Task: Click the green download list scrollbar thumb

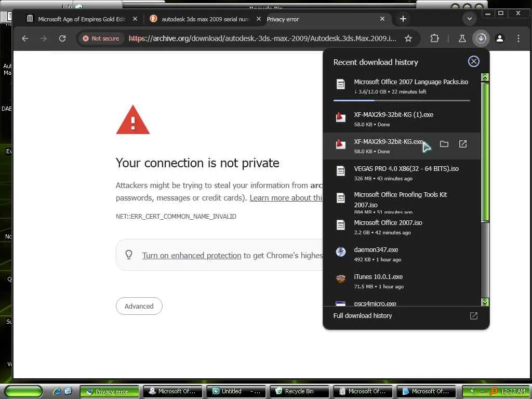Action: tap(485, 152)
